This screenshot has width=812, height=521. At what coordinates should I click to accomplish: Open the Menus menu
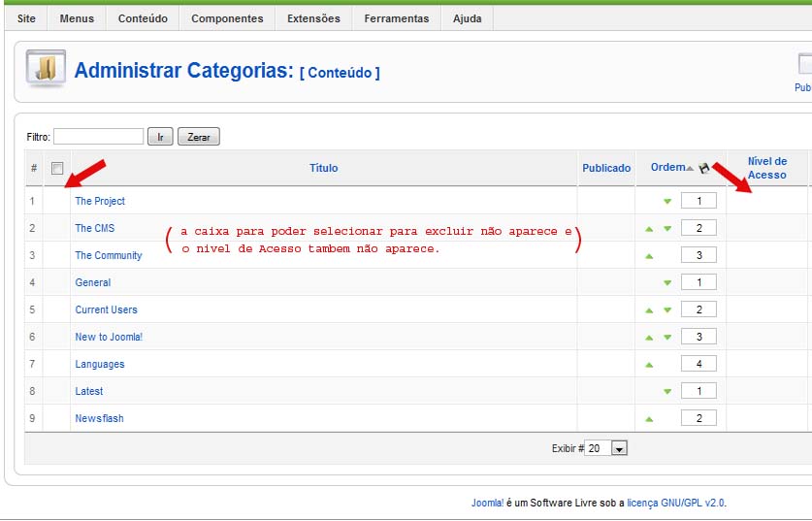77,18
